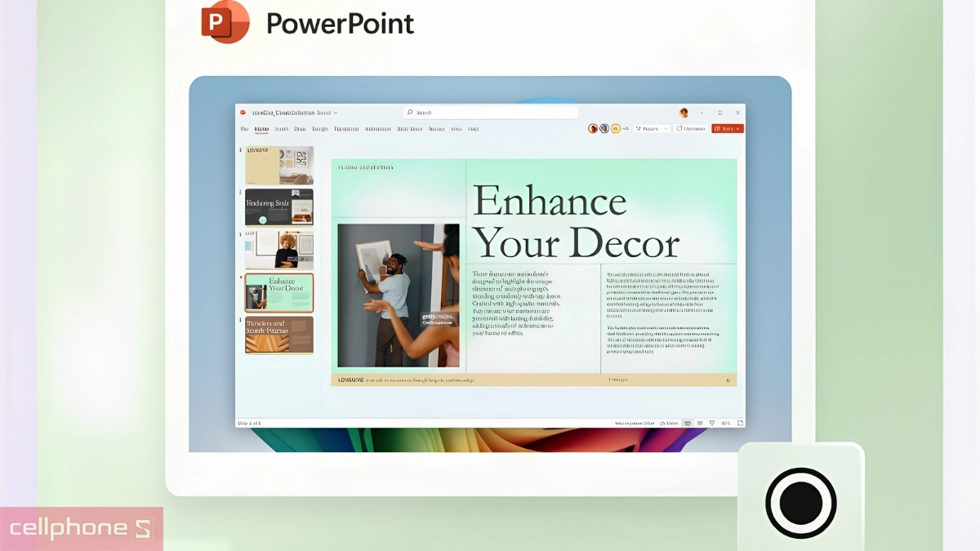Select slide 3 thumbnail with woman photo
Screen dimensions: 980x551
[x=279, y=250]
